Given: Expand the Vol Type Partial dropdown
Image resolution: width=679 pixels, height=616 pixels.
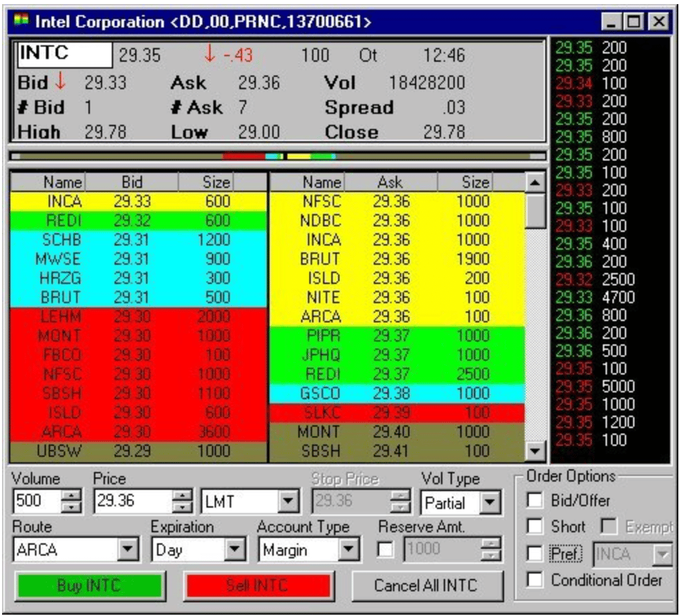Looking at the screenshot, I should coord(489,503).
